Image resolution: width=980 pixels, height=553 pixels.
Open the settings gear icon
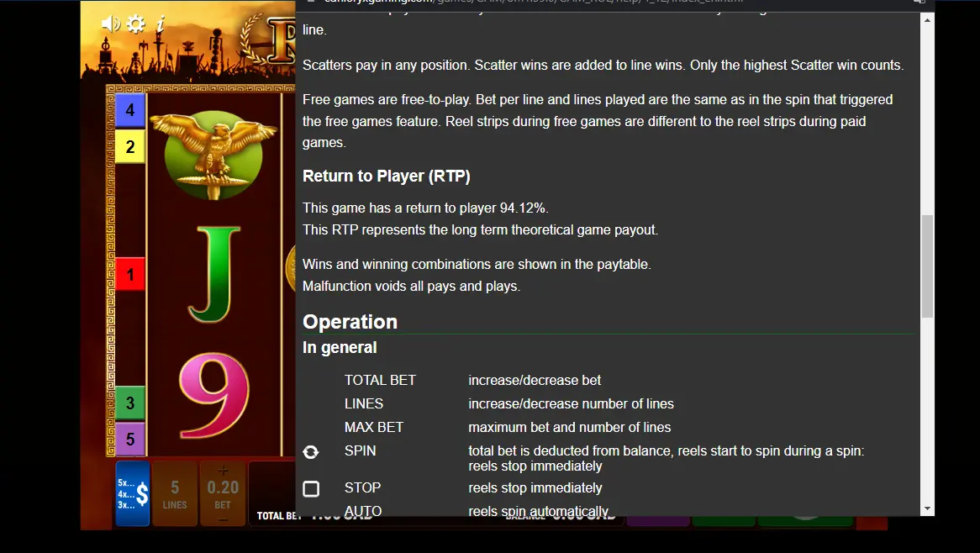click(135, 24)
